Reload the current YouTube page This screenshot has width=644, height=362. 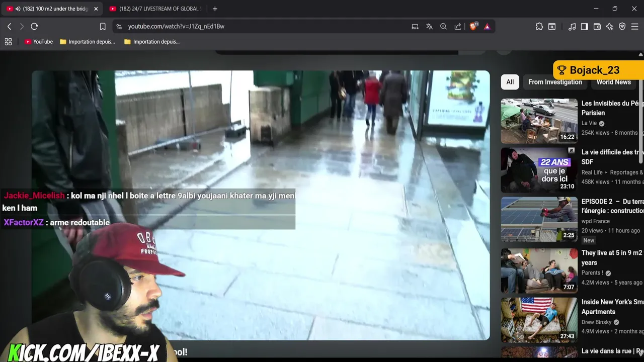point(34,26)
